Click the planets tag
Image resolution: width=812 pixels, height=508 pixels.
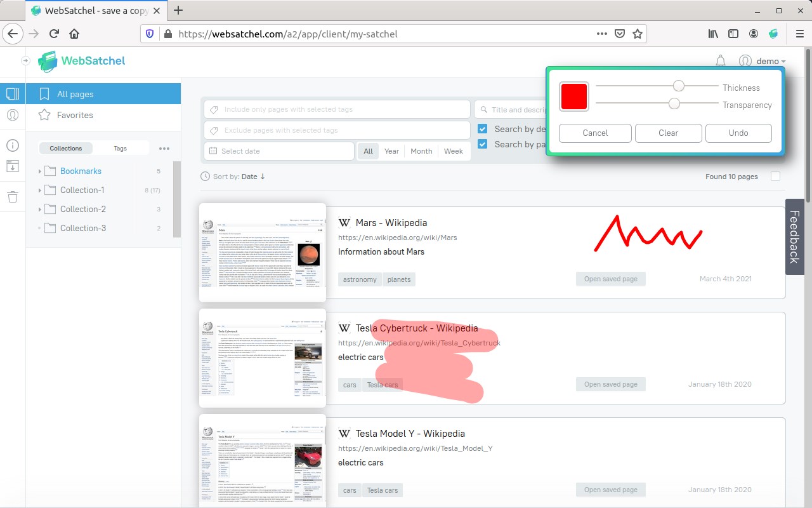pyautogui.click(x=399, y=279)
